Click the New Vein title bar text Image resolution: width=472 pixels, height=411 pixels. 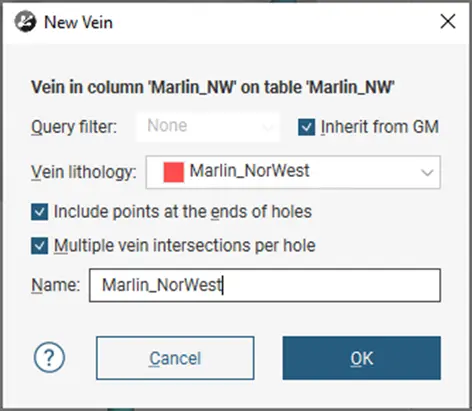tap(79, 22)
